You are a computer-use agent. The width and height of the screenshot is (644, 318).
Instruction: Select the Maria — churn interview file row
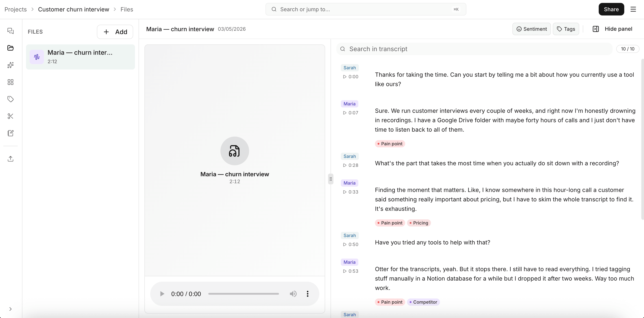coord(80,57)
